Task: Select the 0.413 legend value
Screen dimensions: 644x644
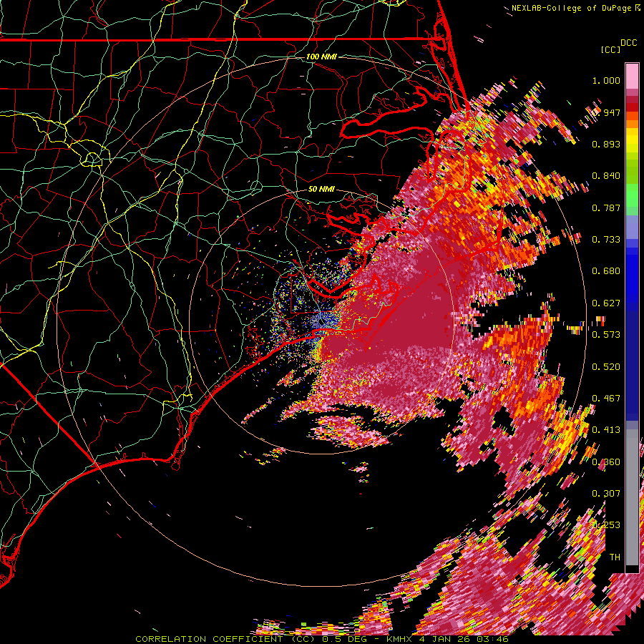Action: coord(606,430)
